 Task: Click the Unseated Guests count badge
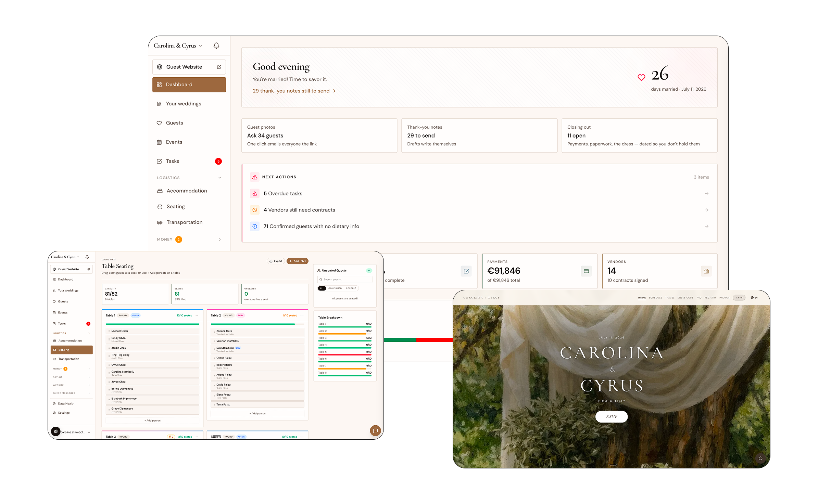tap(369, 271)
